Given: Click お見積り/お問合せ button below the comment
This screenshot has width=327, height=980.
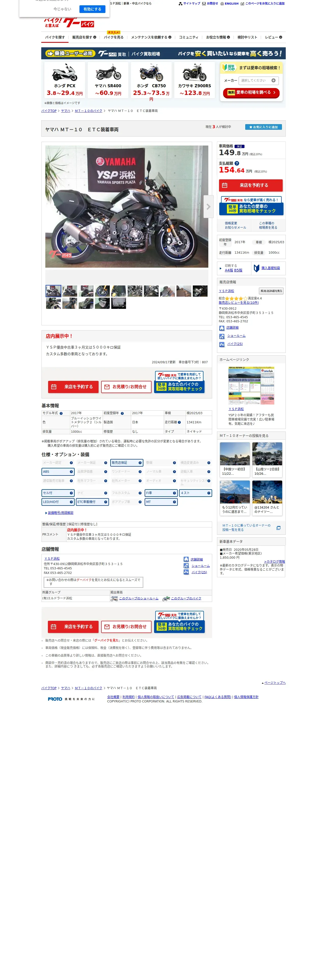Looking at the screenshot, I should point(126,387).
